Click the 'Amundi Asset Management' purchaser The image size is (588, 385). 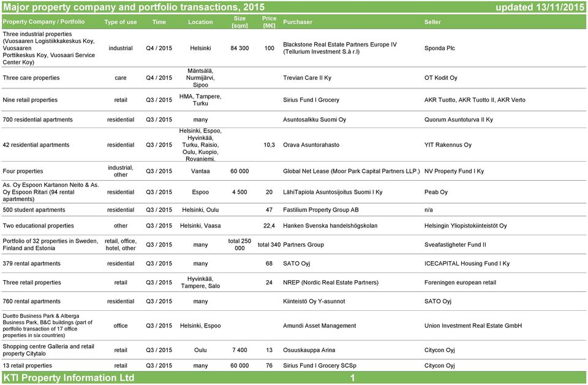(320, 326)
